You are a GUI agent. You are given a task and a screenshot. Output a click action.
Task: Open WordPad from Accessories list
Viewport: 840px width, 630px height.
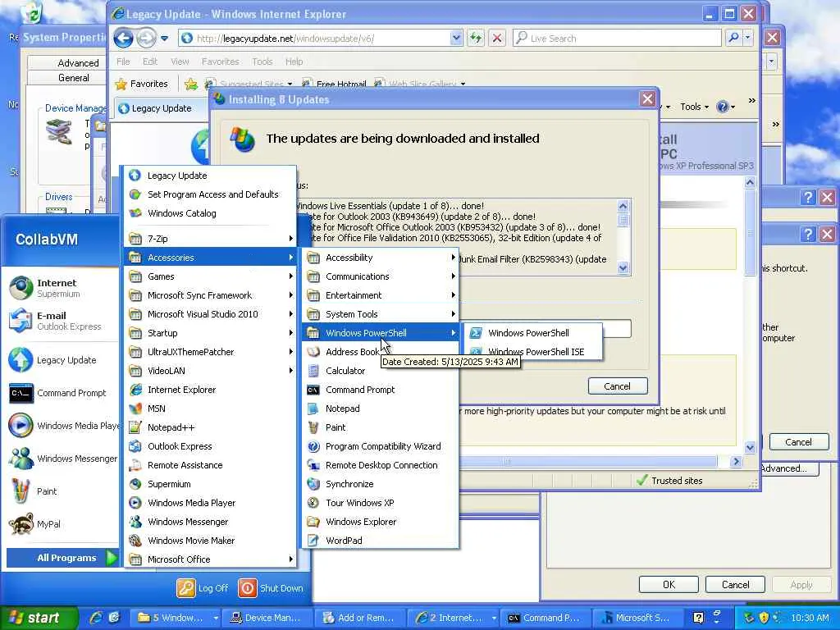381,541
